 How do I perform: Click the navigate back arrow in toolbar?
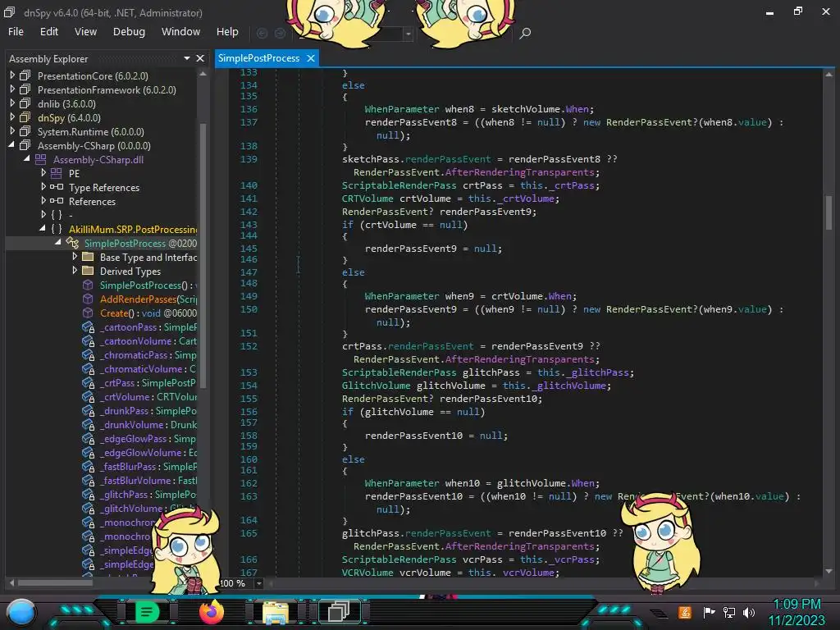pos(262,33)
